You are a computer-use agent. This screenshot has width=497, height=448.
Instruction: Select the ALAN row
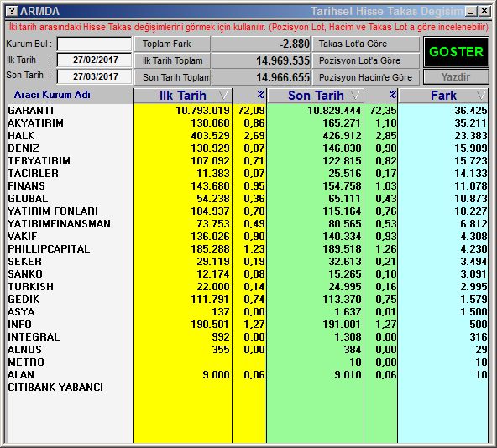[x=247, y=375]
